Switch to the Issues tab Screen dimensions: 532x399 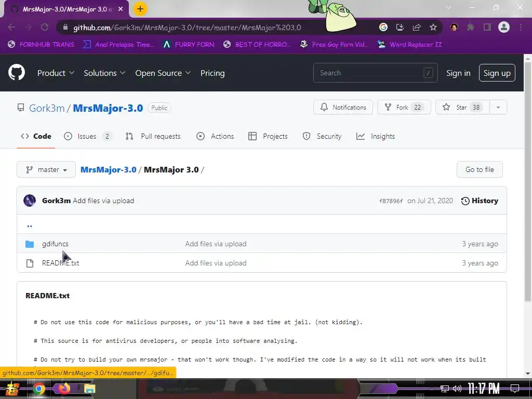87,136
